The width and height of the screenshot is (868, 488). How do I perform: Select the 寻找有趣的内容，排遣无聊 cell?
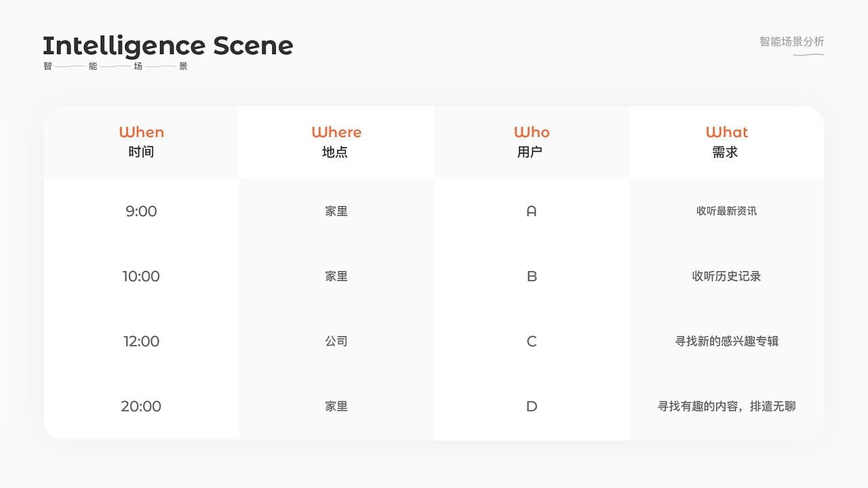coord(726,407)
